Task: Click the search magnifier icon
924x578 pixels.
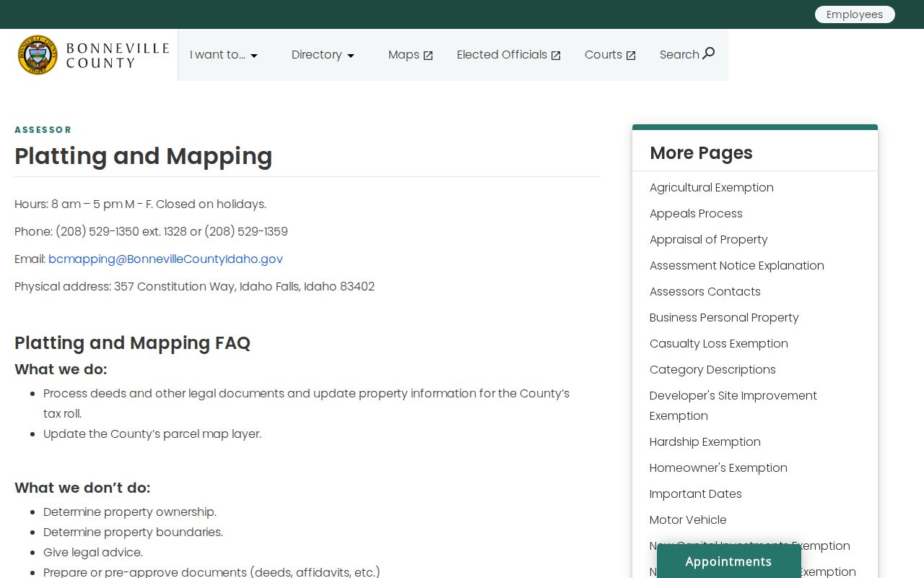Action: pos(709,53)
